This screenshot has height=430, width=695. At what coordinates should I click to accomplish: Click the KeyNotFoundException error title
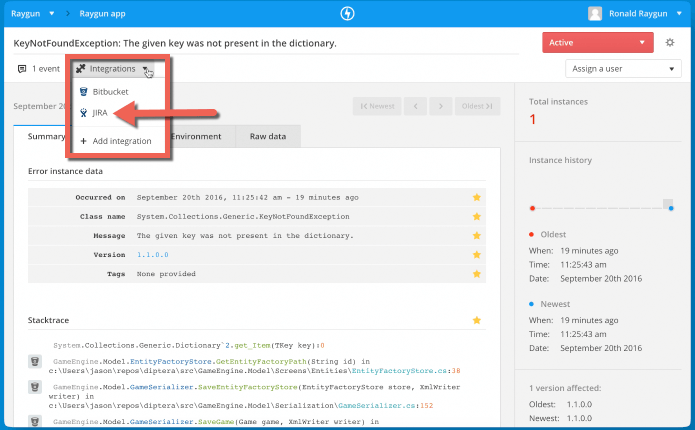pyautogui.click(x=175, y=43)
